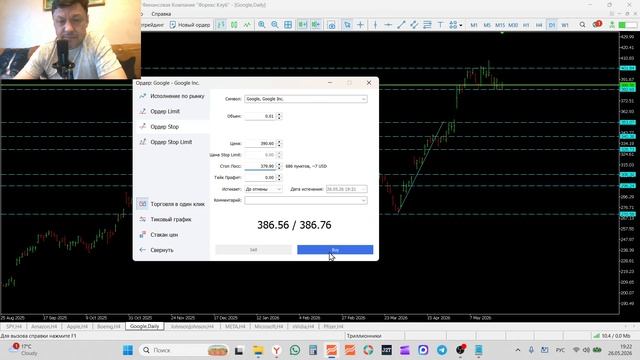This screenshot has height=360, width=640.
Task: Open the Символ dropdown (Google, Google Inc.)
Action: [x=306, y=99]
